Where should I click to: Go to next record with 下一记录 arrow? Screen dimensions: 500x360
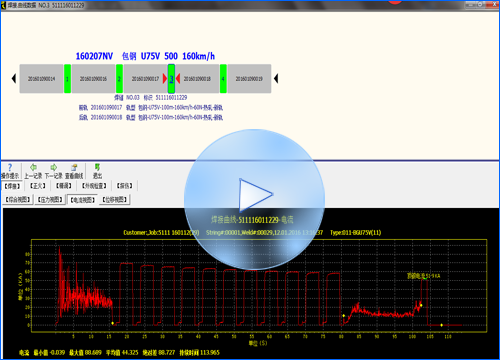point(54,167)
